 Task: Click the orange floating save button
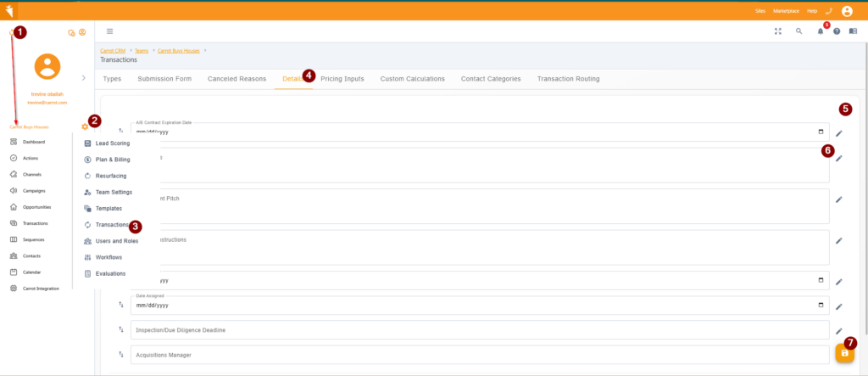843,353
